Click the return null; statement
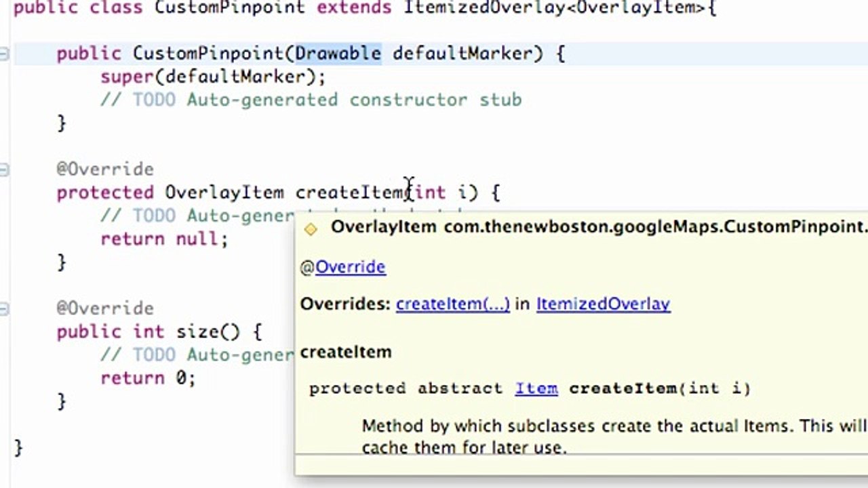 point(164,239)
